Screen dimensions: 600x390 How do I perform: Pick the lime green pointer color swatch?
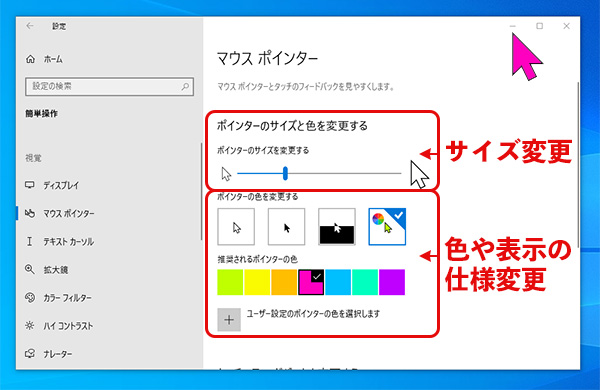click(x=230, y=282)
